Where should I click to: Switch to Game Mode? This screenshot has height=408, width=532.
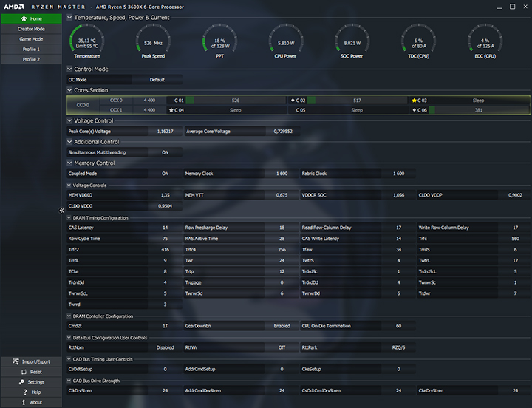[31, 39]
